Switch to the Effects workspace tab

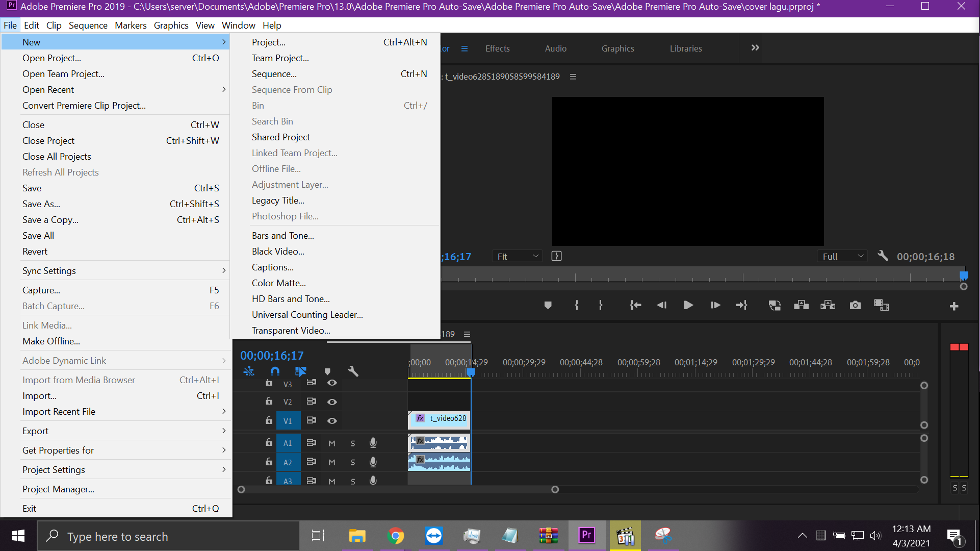497,48
